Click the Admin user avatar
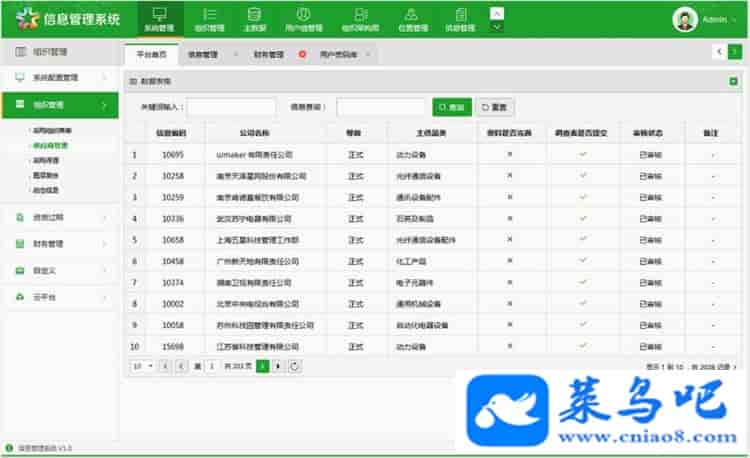 685,20
